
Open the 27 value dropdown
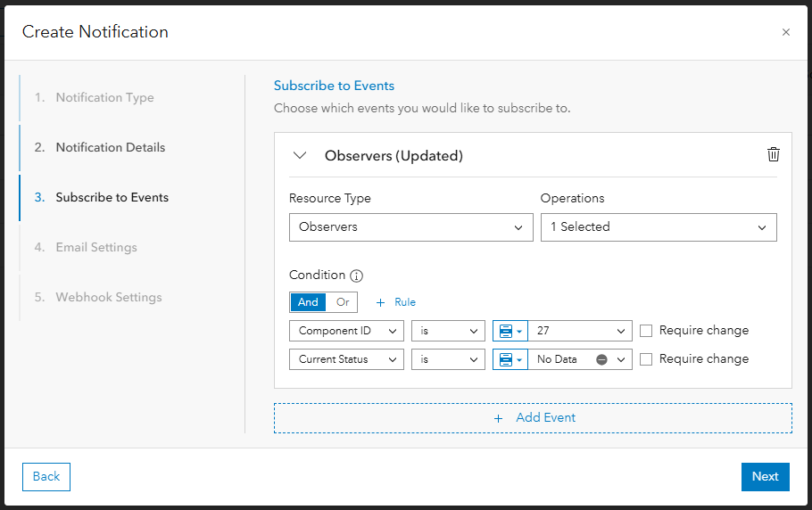[x=580, y=331]
